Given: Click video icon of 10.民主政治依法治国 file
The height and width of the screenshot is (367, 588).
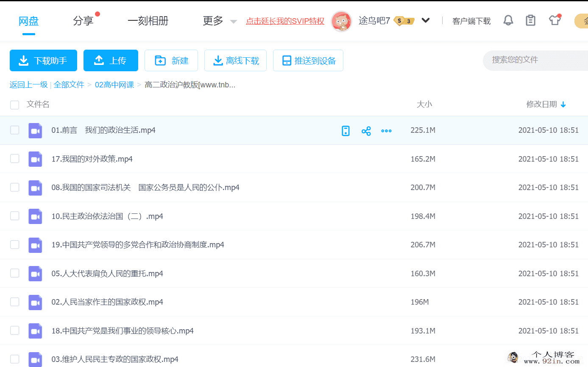Looking at the screenshot, I should pos(35,216).
